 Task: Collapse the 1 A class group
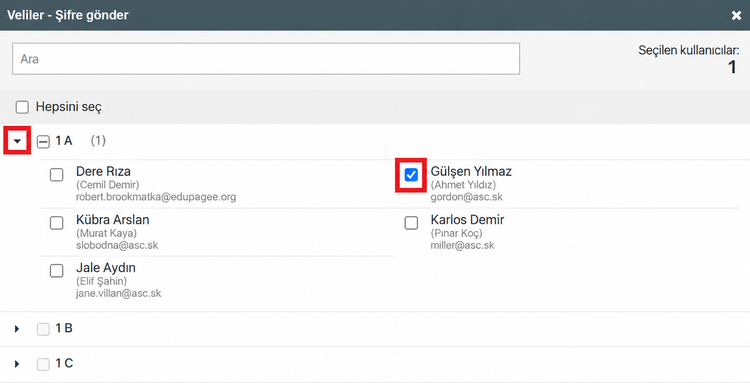[x=17, y=141]
